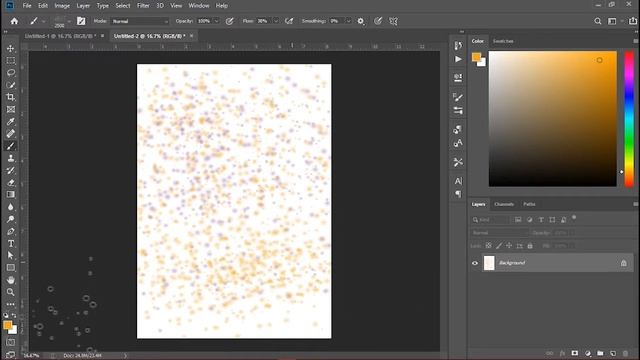Select the Pen tool
This screenshot has width=640, height=360.
[11, 231]
